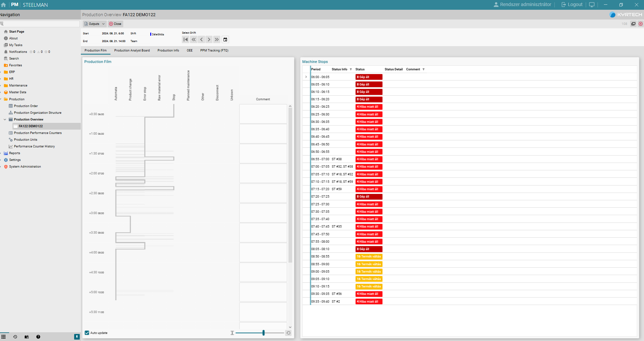Toggle the navigation pin button
The image size is (644, 341).
tap(77, 337)
